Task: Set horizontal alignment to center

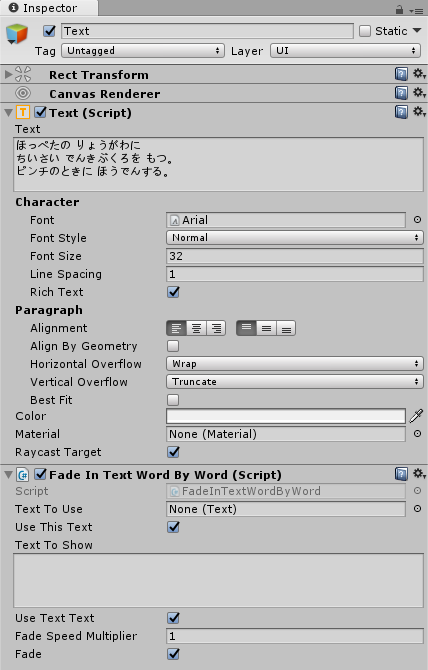Action: [x=196, y=328]
